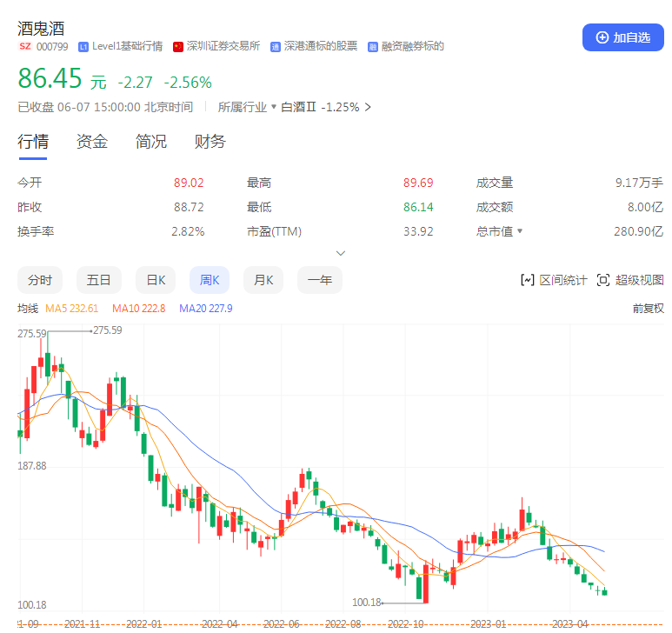The height and width of the screenshot is (633, 672).
Task: Click the stock code 000799
Action: point(52,47)
